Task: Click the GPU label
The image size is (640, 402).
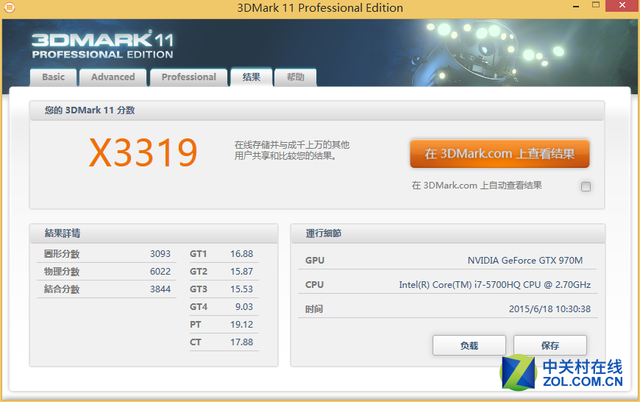Action: 315,260
